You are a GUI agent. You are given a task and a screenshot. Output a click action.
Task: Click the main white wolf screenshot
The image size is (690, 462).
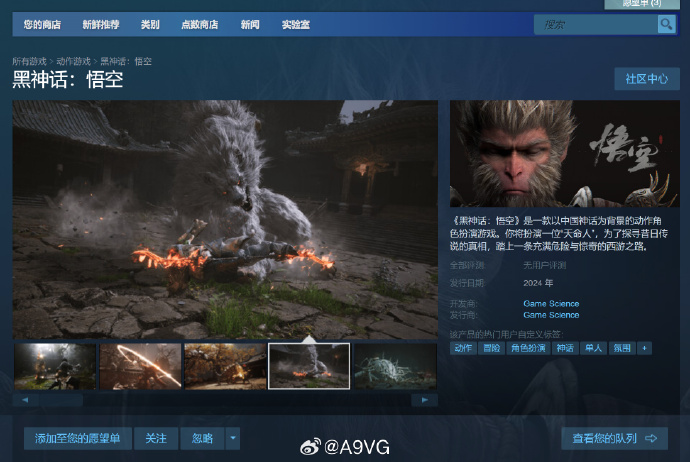(x=225, y=220)
